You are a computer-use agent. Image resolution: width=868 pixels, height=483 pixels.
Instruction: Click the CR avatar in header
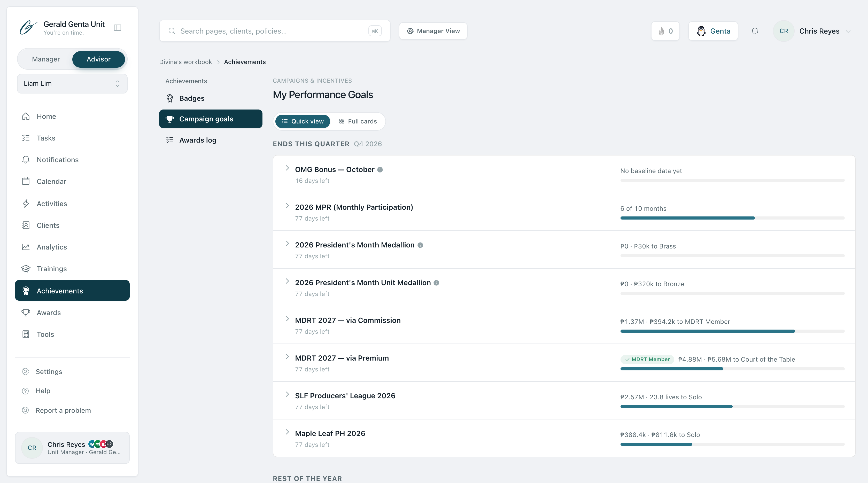(784, 31)
